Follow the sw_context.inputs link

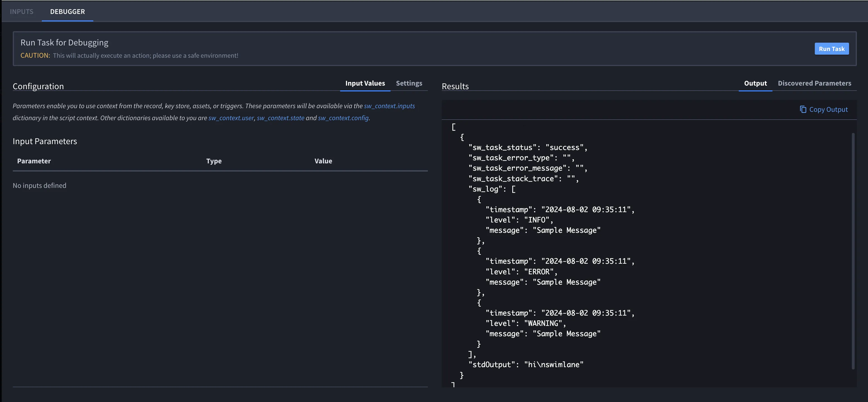[389, 106]
